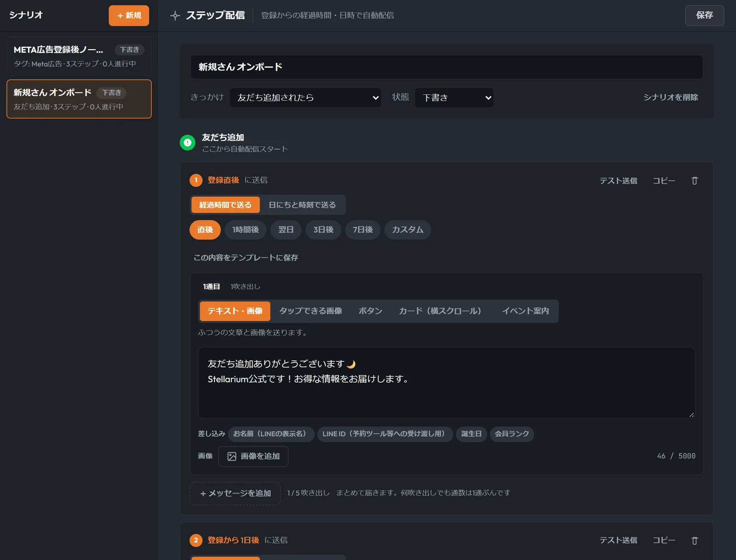Insert 誕生日 merge tag
The width and height of the screenshot is (736, 560).
(x=471, y=434)
